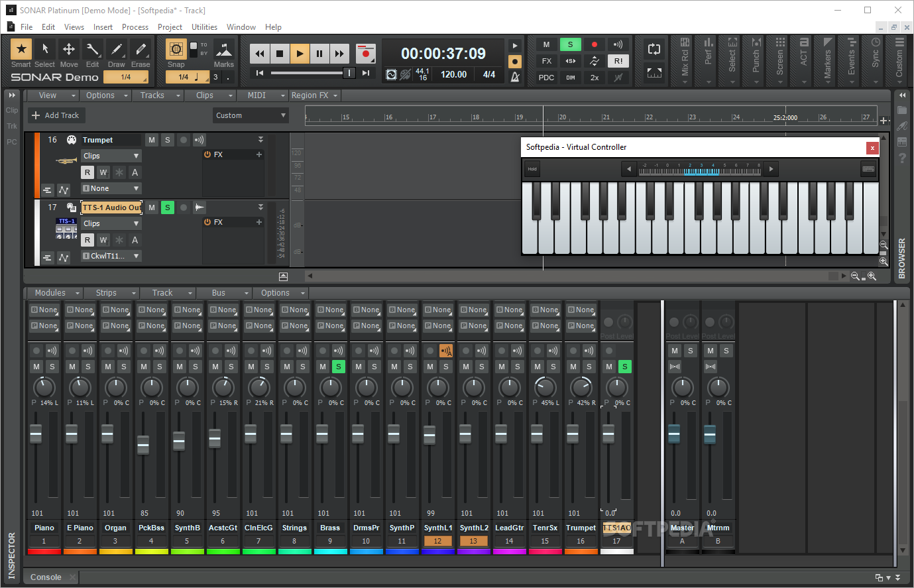Open the Utilities menu
This screenshot has width=914, height=588.
[x=204, y=27]
